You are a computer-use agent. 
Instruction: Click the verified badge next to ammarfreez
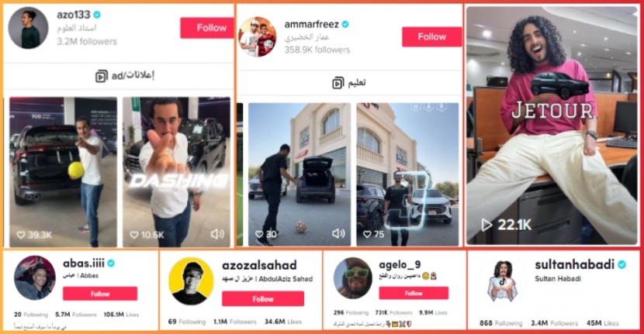[x=345, y=25]
